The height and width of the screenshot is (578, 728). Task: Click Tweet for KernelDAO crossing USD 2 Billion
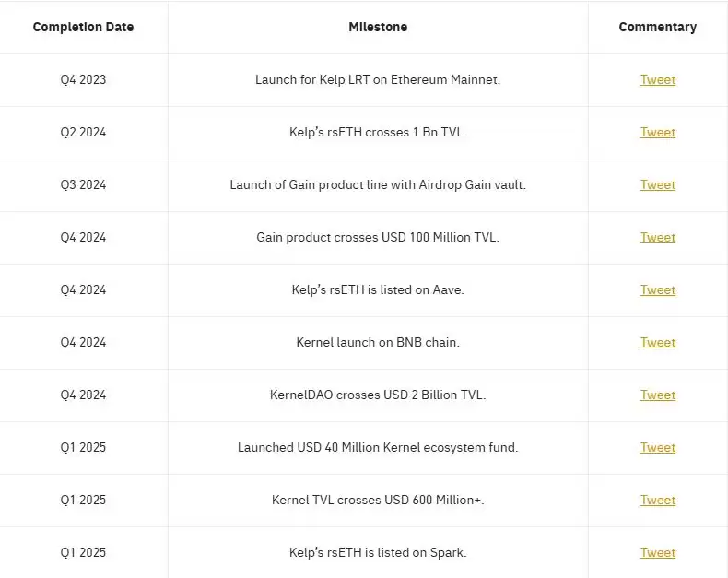(x=657, y=395)
